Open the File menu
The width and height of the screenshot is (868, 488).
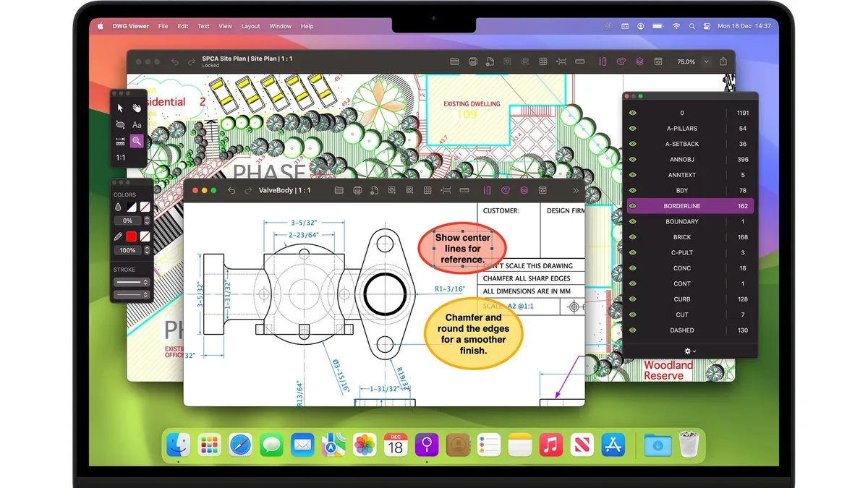point(163,26)
